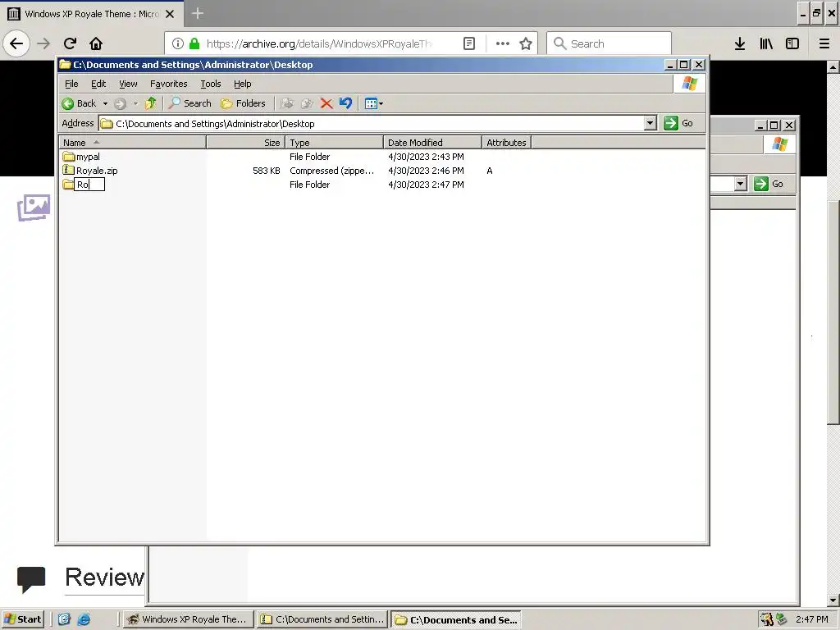Click inside the 'Ro' rename text box
This screenshot has height=630, width=840.
point(89,185)
